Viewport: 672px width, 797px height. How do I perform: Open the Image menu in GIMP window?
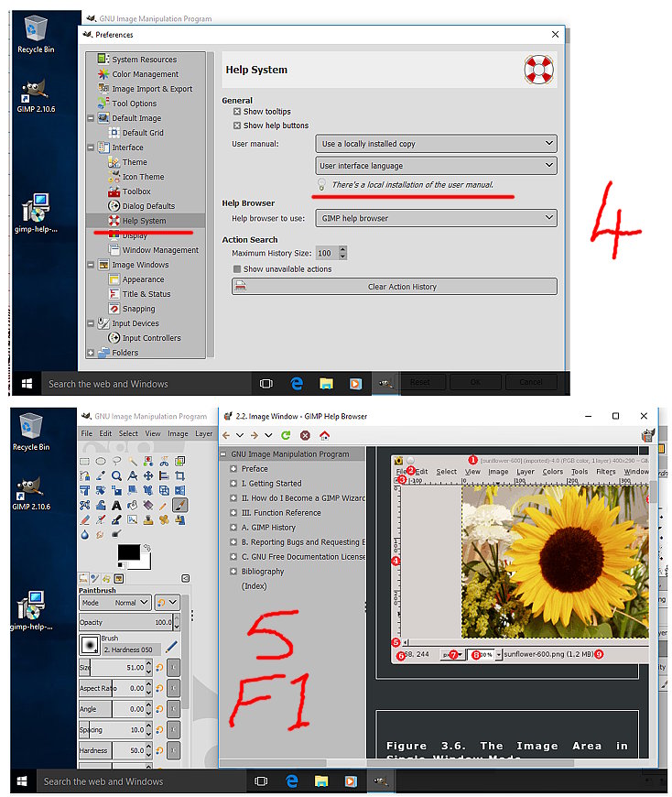click(x=178, y=433)
